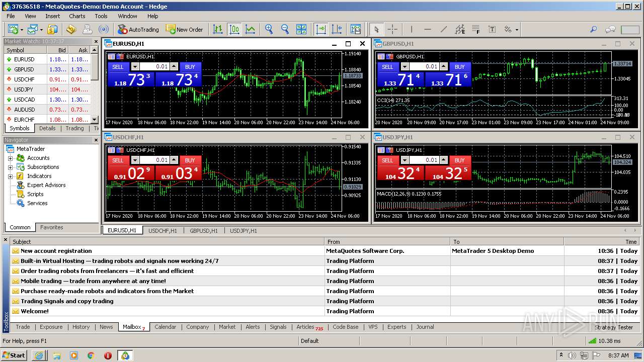Select the Fibonacci retracement tool
Image resolution: width=644 pixels, height=362 pixels.
[476, 29]
